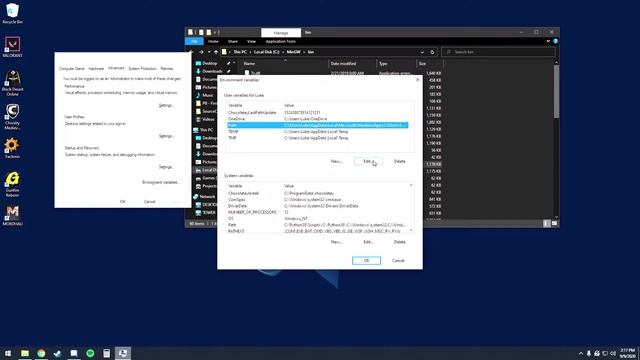Switch to System Protection tab

[142, 69]
